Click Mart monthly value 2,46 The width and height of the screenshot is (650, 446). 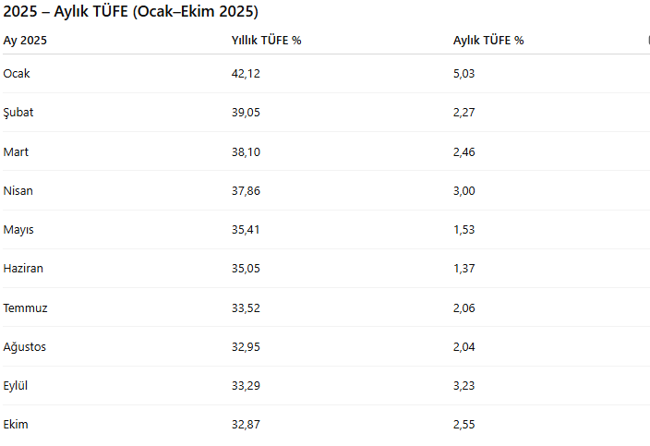pyautogui.click(x=466, y=152)
